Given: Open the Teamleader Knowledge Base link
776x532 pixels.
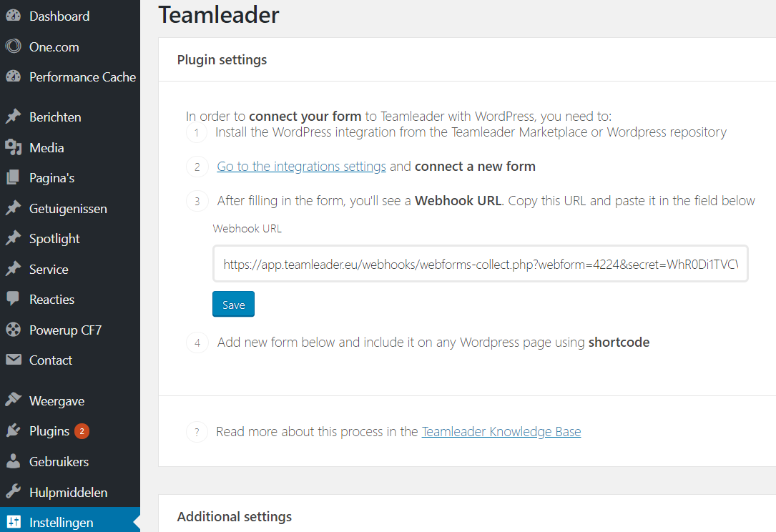Looking at the screenshot, I should (501, 432).
